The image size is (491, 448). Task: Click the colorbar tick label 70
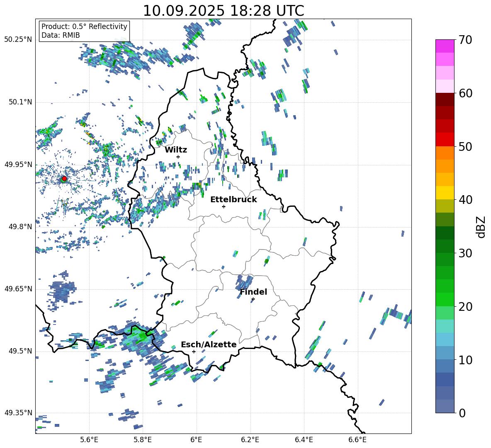pyautogui.click(x=465, y=40)
